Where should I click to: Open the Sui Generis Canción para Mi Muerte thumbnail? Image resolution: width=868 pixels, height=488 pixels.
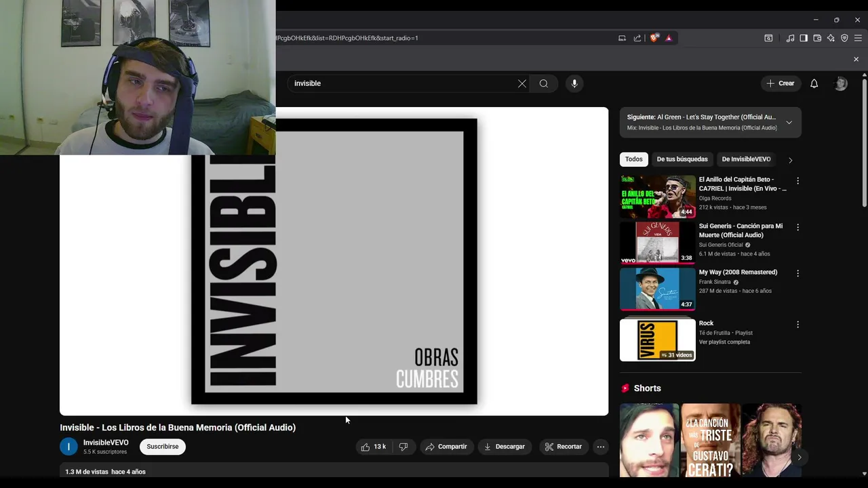click(x=658, y=242)
